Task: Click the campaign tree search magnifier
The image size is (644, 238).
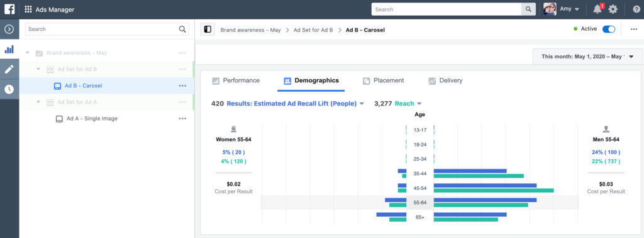Action: [x=182, y=29]
